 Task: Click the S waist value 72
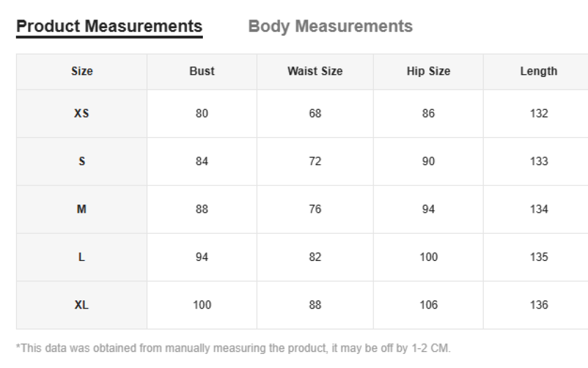[x=315, y=161]
